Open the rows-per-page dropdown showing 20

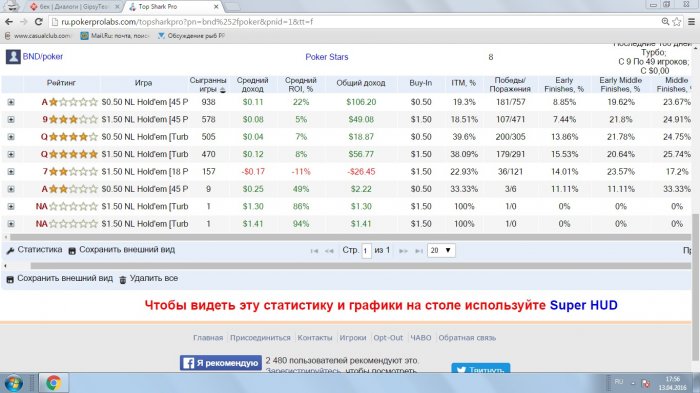pyautogui.click(x=441, y=251)
